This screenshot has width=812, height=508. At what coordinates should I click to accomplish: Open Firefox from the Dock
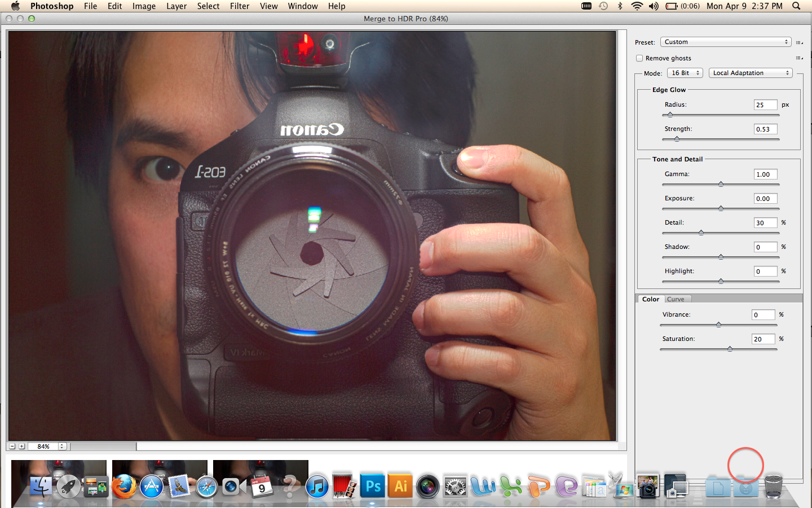pyautogui.click(x=123, y=485)
